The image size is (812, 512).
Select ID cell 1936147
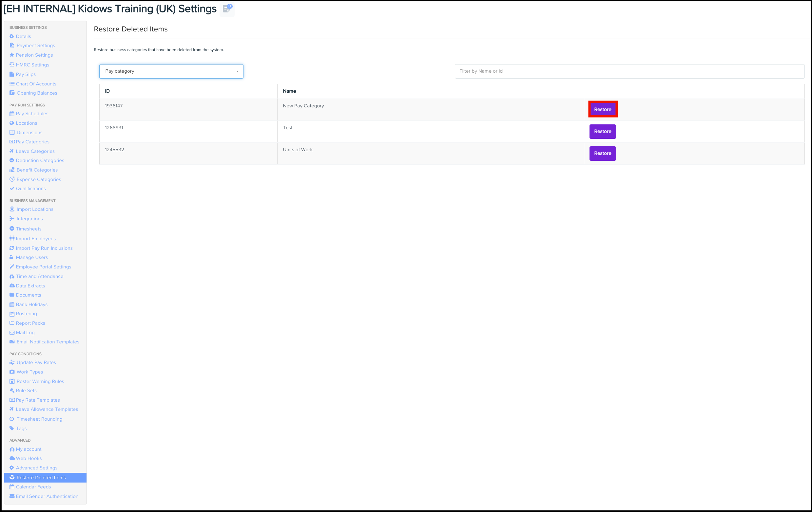click(x=188, y=109)
